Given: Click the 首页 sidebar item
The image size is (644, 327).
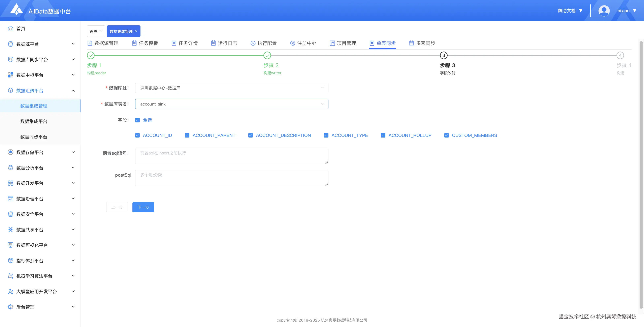Looking at the screenshot, I should (40, 29).
